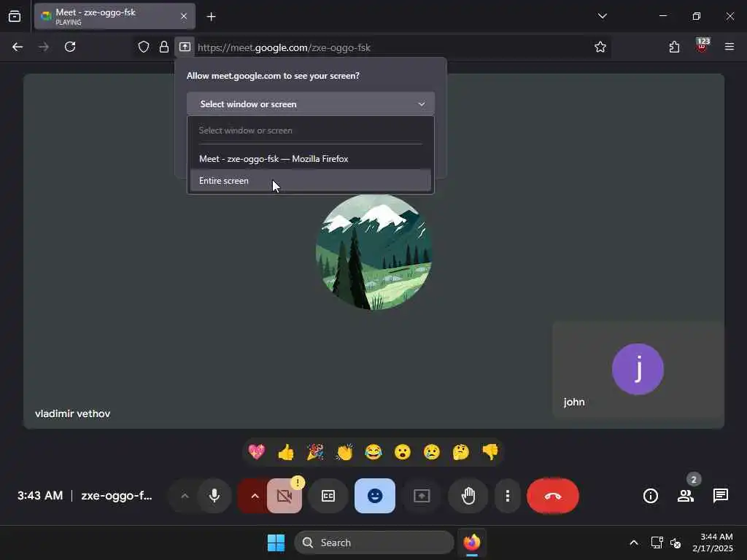Send the party popper reaction

pyautogui.click(x=315, y=451)
